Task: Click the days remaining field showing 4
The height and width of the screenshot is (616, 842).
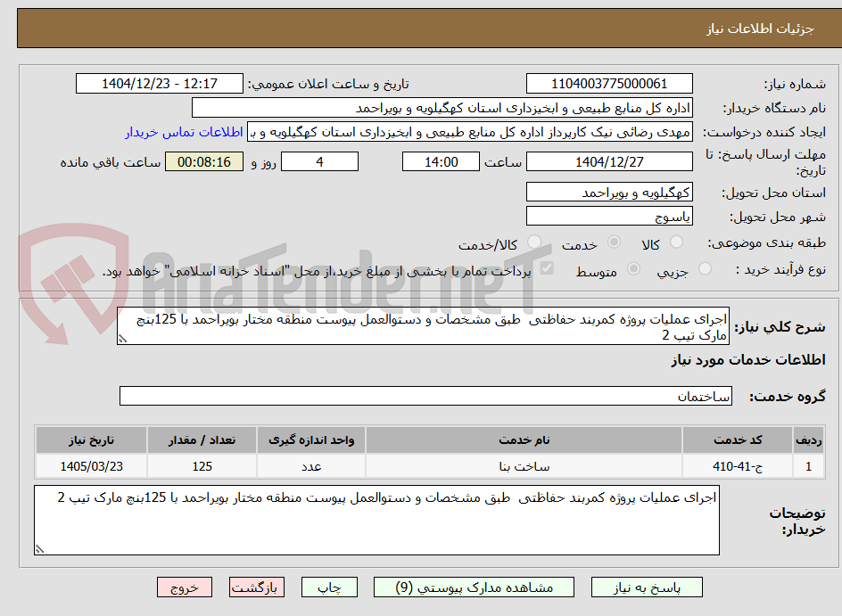Action: coord(319,161)
